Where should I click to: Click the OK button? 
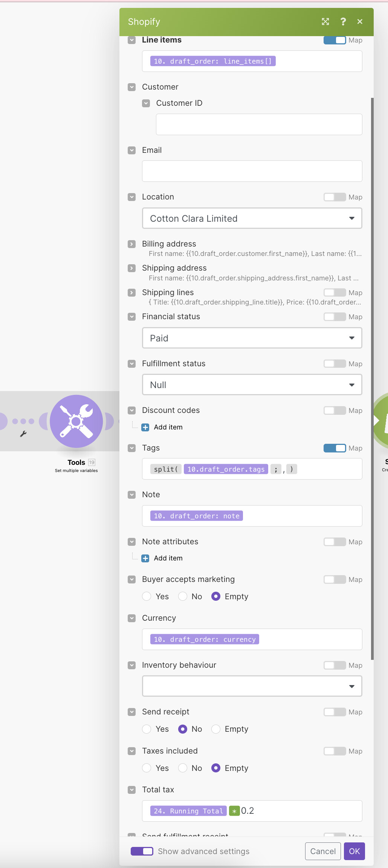354,851
